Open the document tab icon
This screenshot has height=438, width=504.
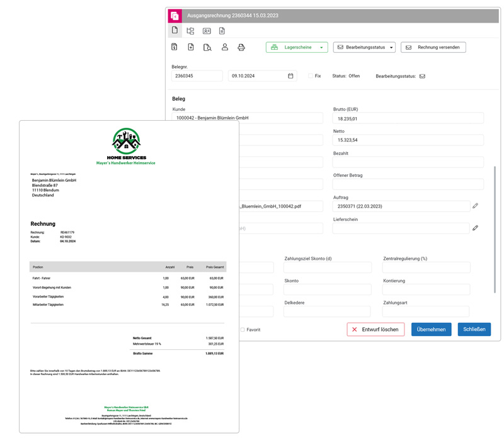coord(175,30)
